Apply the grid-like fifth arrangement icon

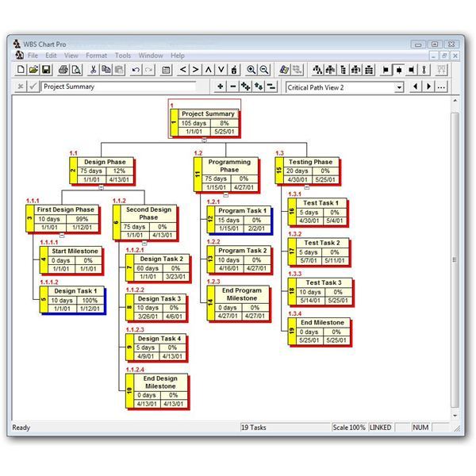coord(369,70)
